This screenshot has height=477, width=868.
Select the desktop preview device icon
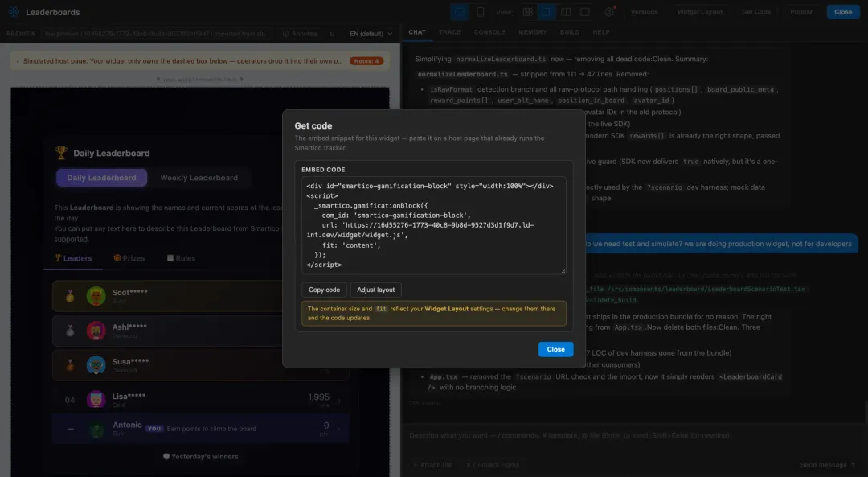[459, 11]
